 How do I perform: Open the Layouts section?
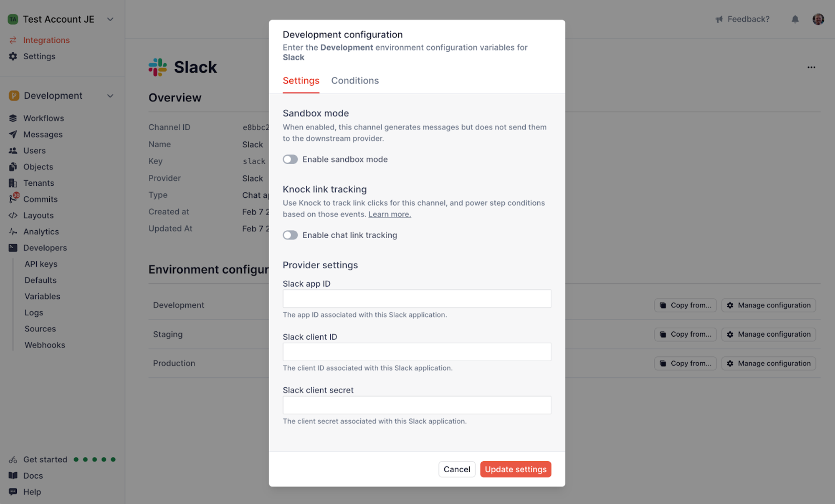(x=38, y=215)
